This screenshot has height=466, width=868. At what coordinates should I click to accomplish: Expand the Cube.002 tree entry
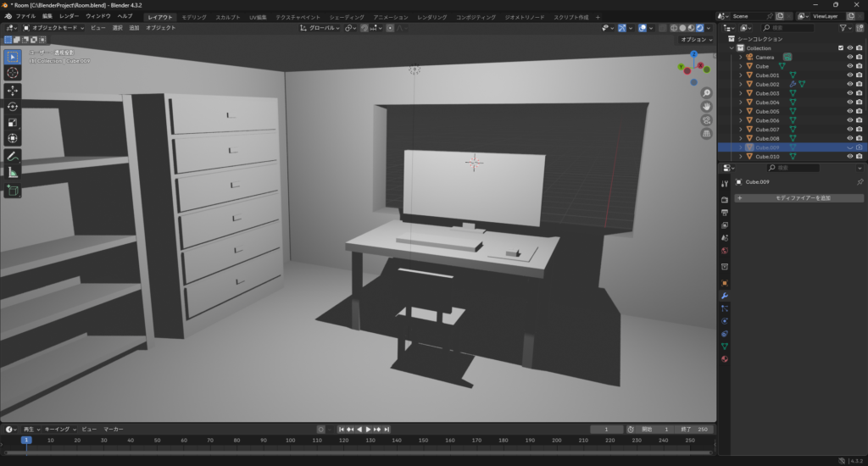click(740, 84)
